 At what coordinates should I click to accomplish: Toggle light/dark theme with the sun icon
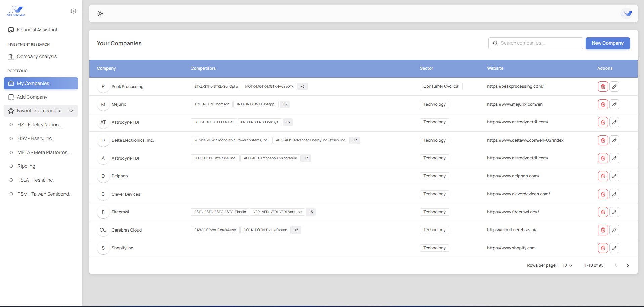tap(100, 14)
